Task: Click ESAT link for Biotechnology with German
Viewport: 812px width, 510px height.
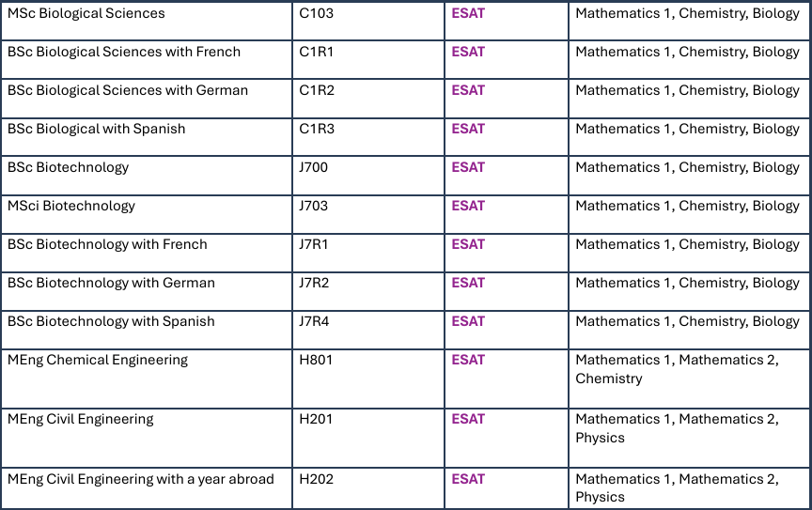Action: pos(468,283)
